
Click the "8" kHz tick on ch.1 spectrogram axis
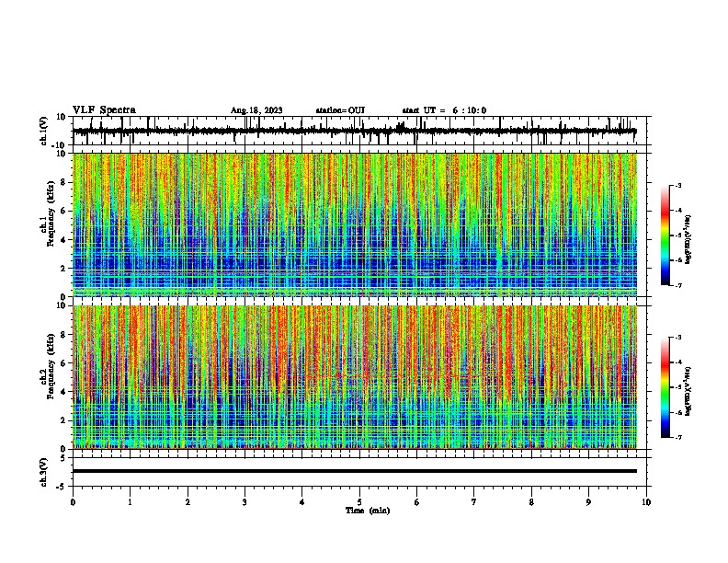63,182
